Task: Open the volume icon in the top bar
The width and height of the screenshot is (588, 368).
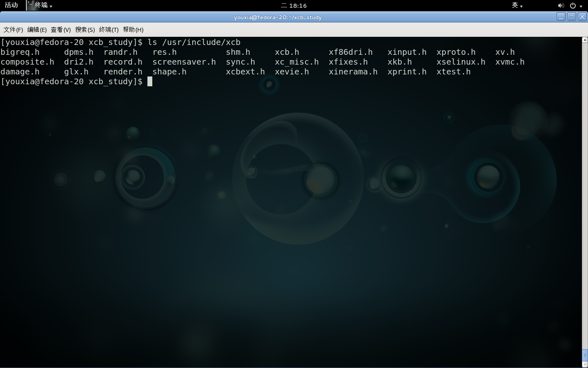Action: [561, 5]
